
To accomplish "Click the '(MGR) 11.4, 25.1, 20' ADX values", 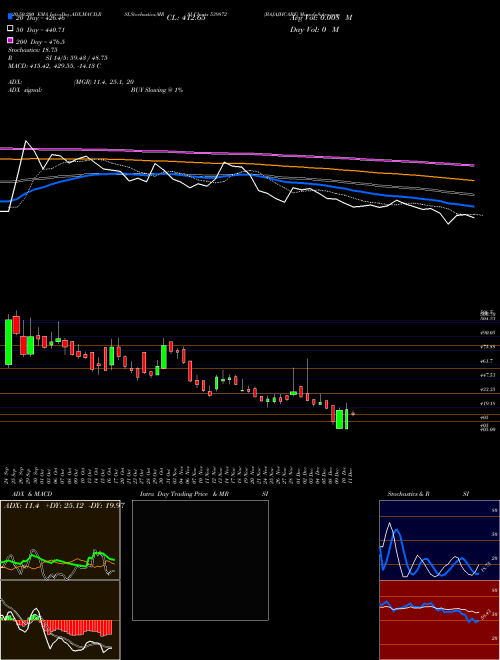I will 104,82.
